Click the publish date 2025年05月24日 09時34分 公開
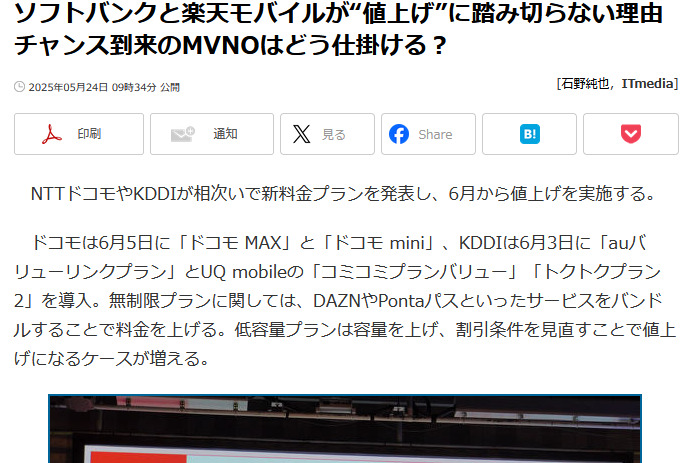The width and height of the screenshot is (685, 463). 104,87
